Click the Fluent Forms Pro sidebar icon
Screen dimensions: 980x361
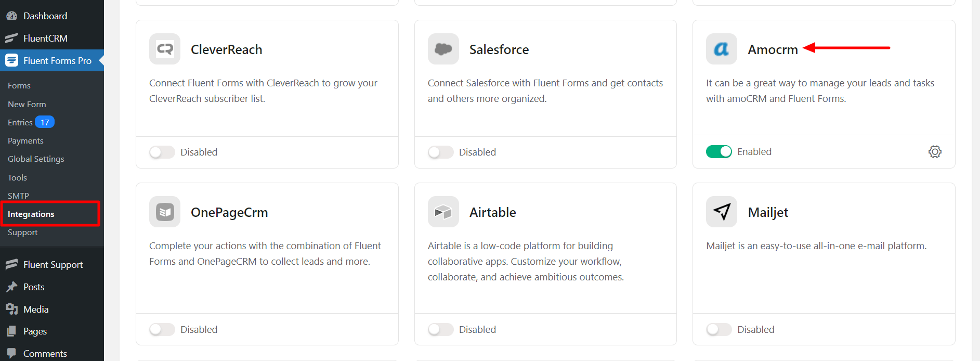click(11, 60)
